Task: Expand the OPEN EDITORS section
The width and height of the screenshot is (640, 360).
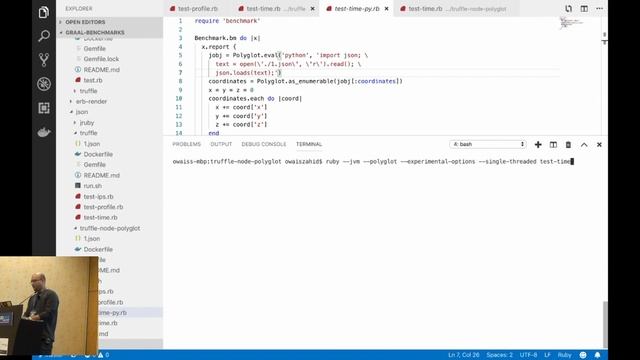Action: tap(110, 22)
